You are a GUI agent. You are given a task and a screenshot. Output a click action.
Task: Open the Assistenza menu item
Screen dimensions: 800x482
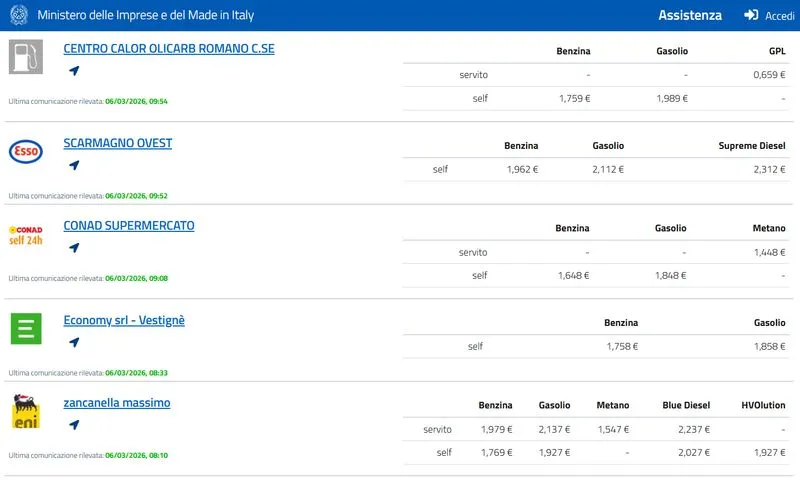click(x=689, y=15)
